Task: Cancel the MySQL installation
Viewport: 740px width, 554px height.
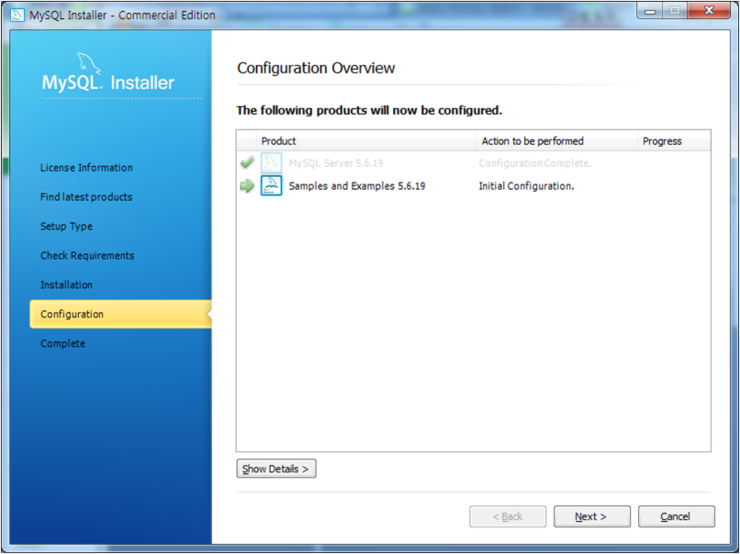Action: (676, 516)
